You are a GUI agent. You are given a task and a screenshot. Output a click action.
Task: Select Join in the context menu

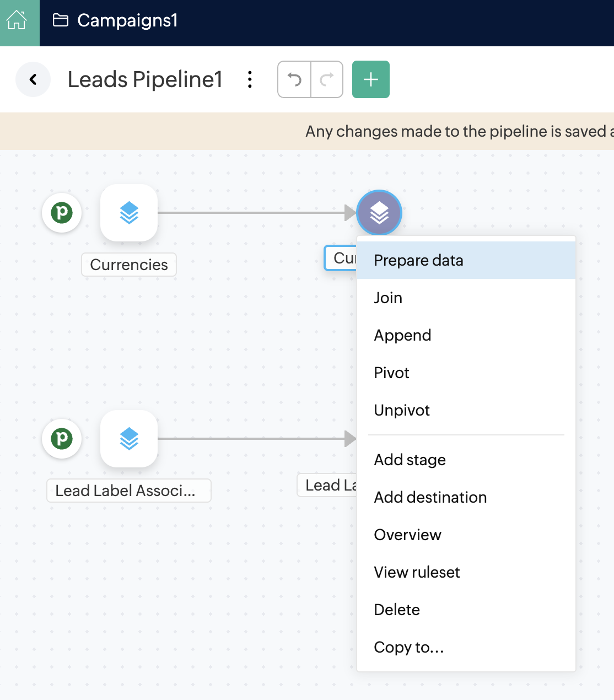coord(388,298)
